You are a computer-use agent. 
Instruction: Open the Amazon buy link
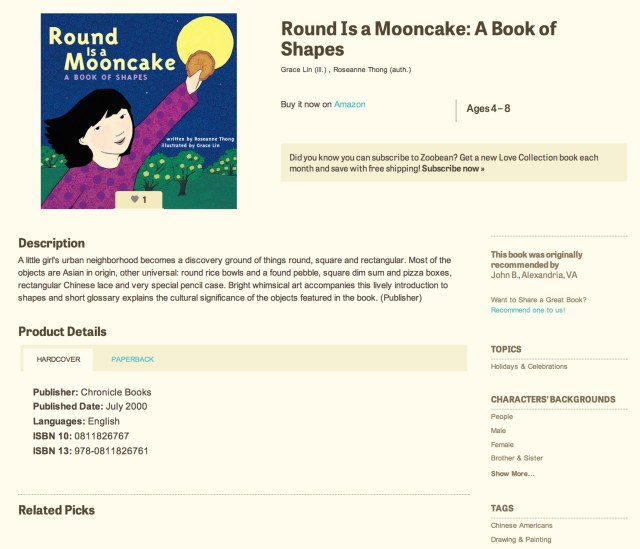click(350, 103)
